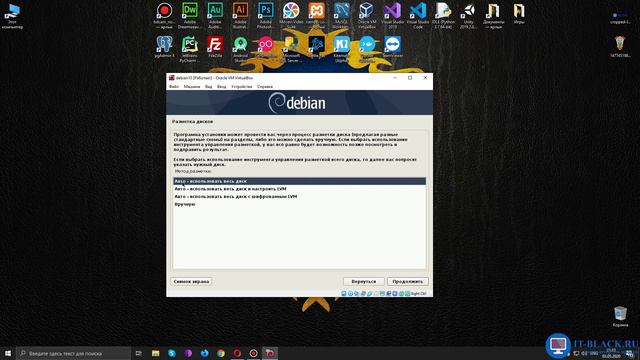Open Google Chrome from the taskbar
Viewport: 640px width, 360px height.
221,353
